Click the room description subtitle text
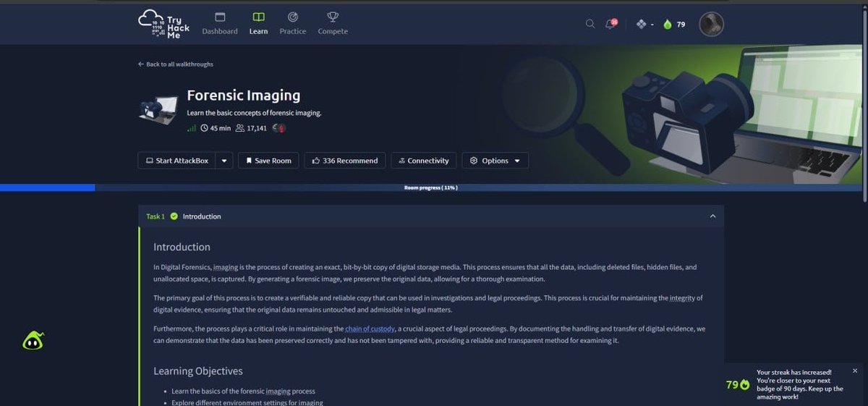Image resolution: width=868 pixels, height=406 pixels. click(x=254, y=113)
